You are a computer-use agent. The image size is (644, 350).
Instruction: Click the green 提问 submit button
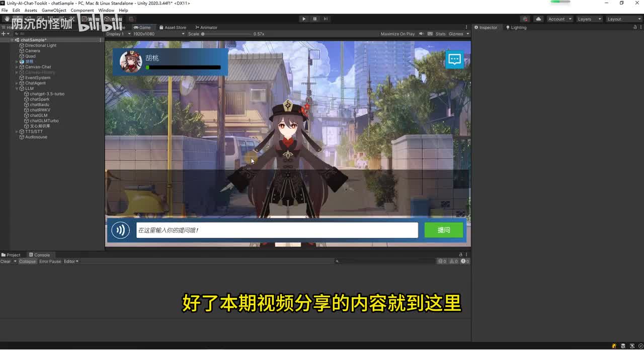(443, 230)
